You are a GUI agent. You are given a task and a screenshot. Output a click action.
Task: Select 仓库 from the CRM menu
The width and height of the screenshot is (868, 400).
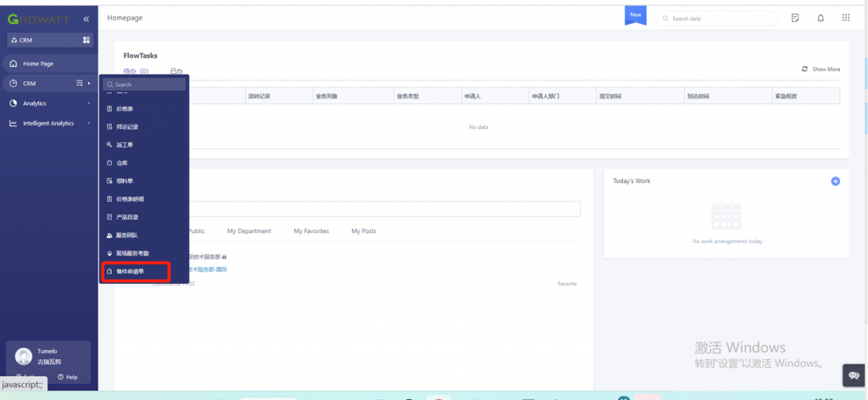point(121,164)
